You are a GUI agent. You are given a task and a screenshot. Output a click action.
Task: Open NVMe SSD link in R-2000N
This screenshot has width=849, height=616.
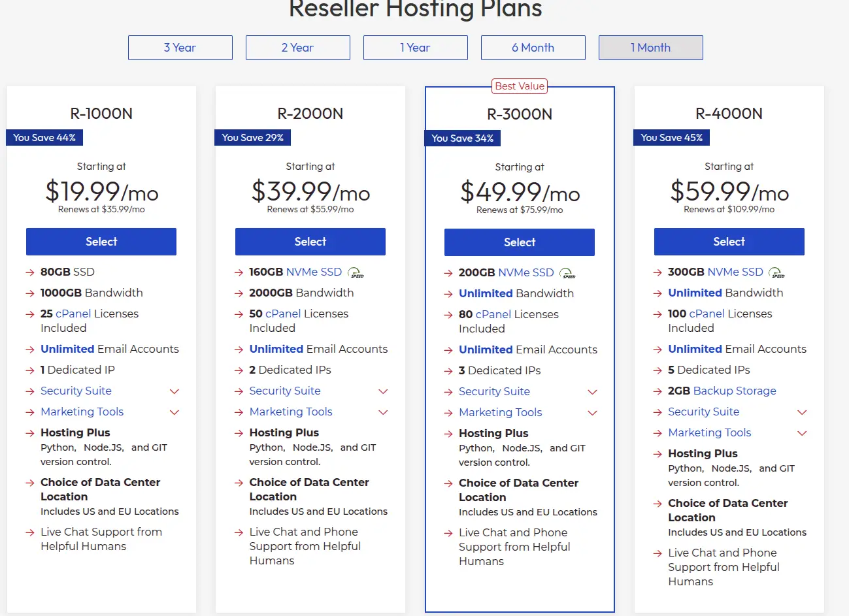tap(314, 272)
